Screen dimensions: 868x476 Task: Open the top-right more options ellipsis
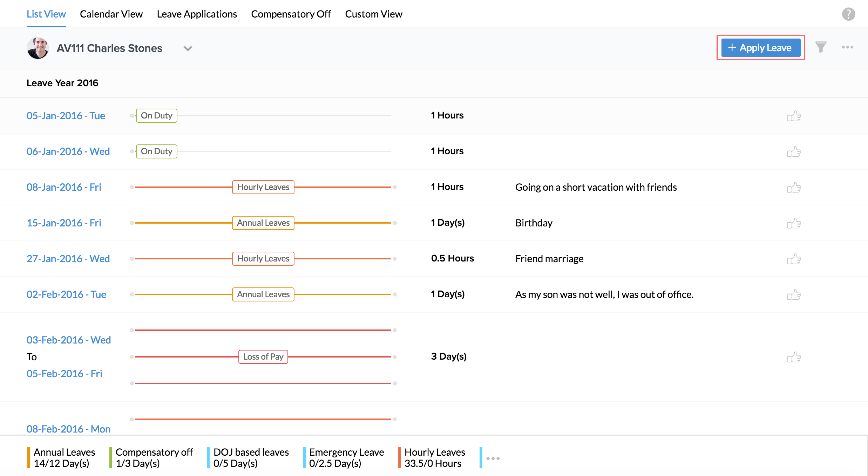[x=847, y=47]
